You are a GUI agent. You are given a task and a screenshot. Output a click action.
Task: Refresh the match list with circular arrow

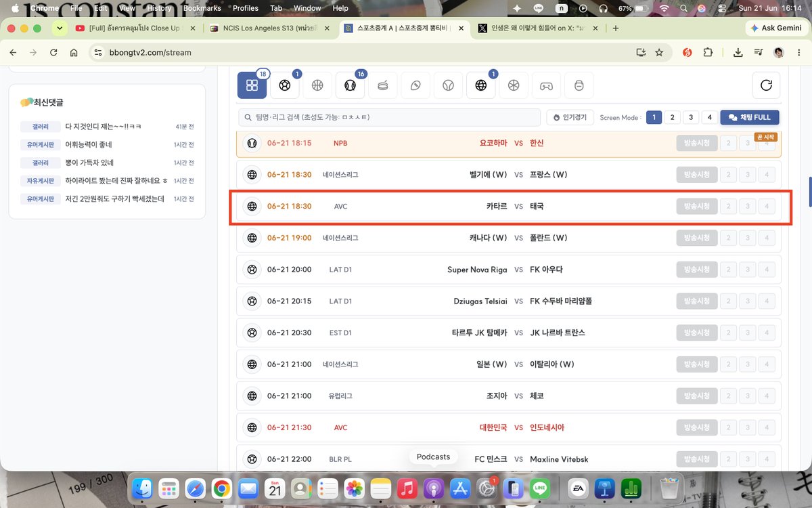(x=766, y=85)
